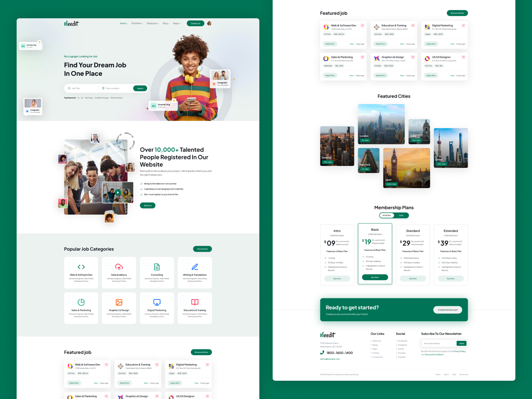
Task: Open the Japan featured city card
Action: pyautogui.click(x=407, y=168)
